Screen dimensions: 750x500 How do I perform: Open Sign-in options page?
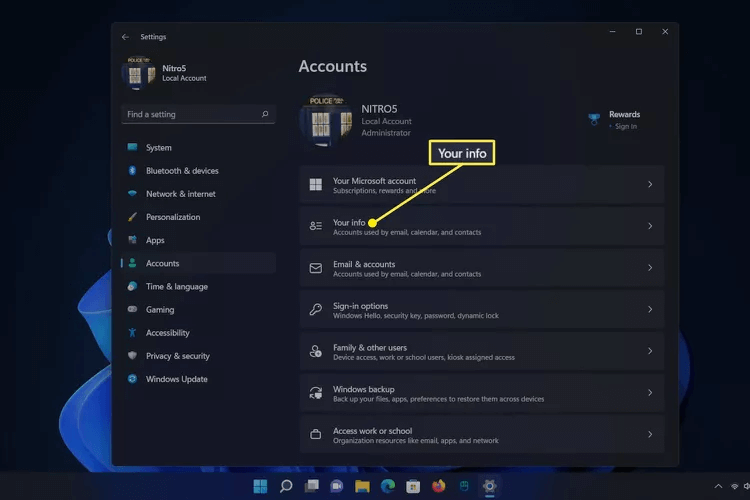coord(482,310)
